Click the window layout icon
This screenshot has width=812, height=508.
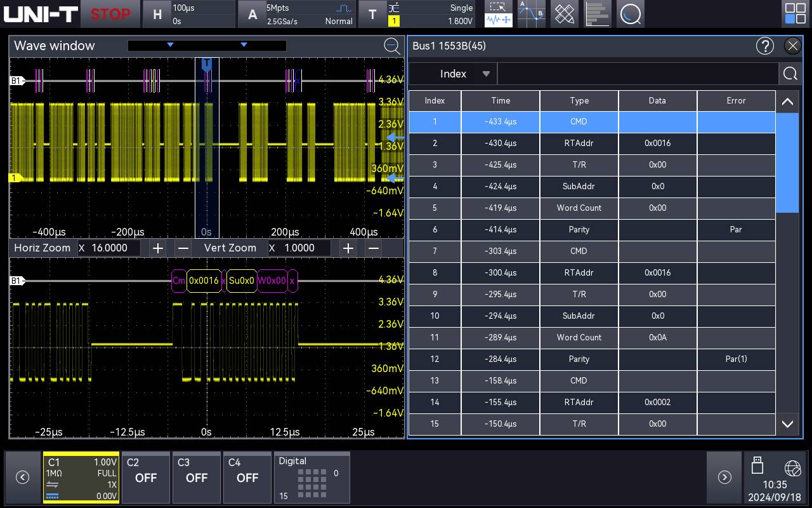[795, 14]
